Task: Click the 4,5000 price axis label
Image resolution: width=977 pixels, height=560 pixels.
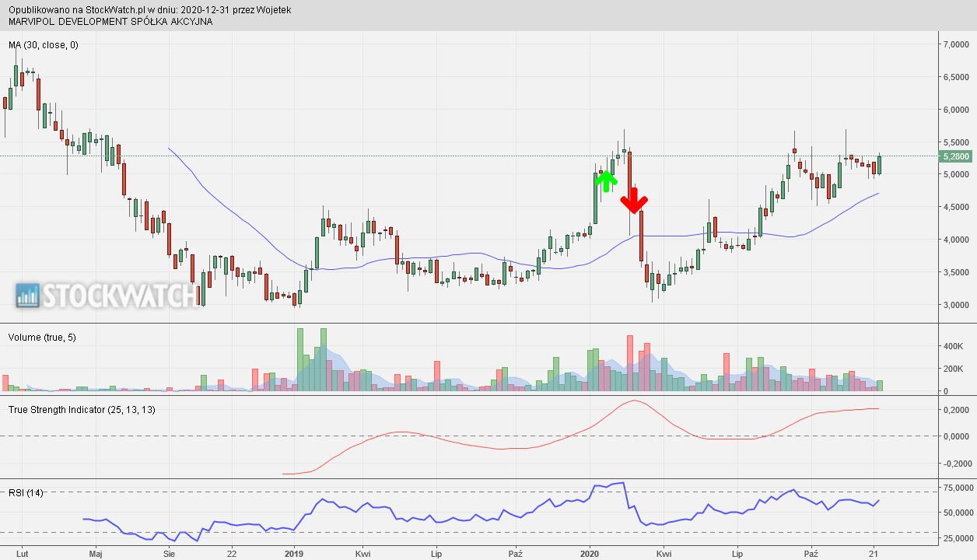Action: click(956, 208)
